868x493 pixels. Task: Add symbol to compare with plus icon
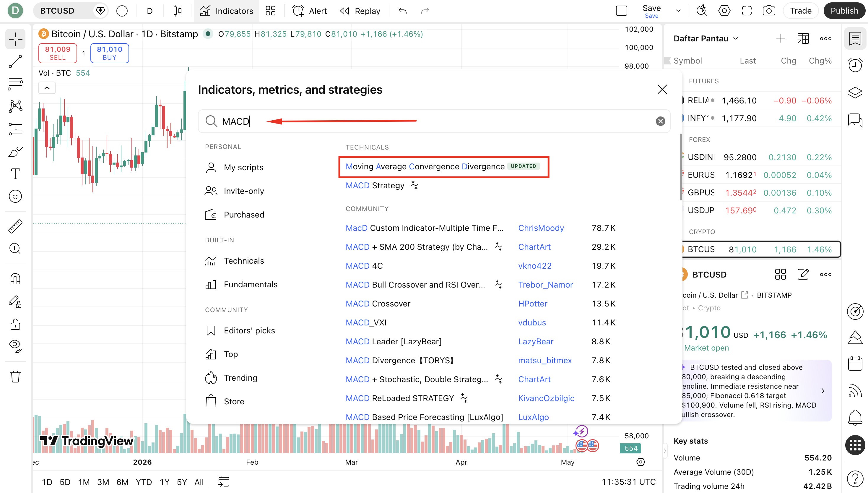122,11
